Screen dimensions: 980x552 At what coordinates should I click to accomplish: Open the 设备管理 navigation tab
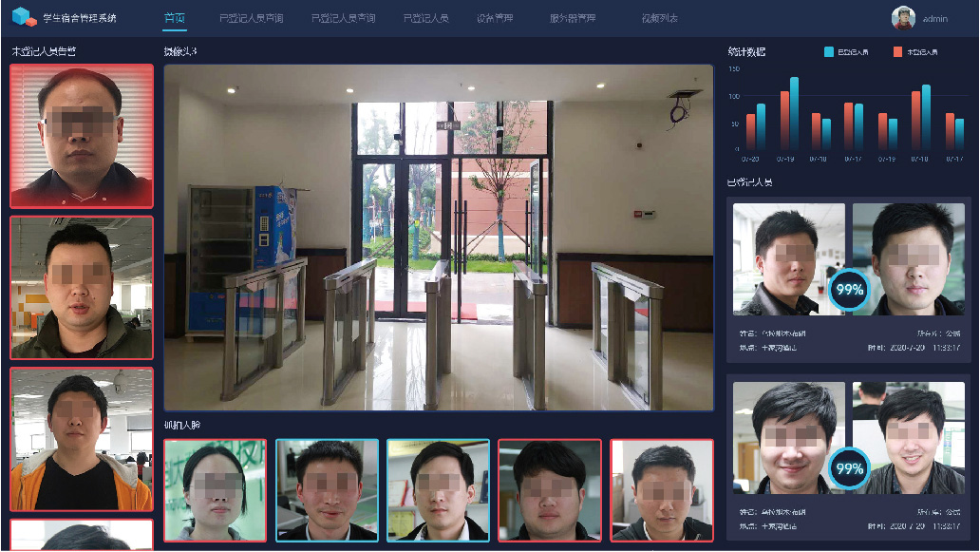coord(495,18)
